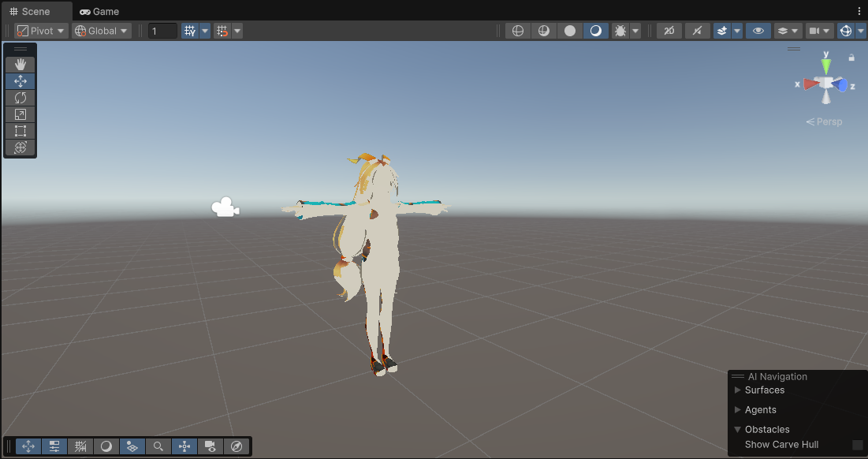Toggle gizmos visibility button
The image size is (868, 459).
(846, 31)
